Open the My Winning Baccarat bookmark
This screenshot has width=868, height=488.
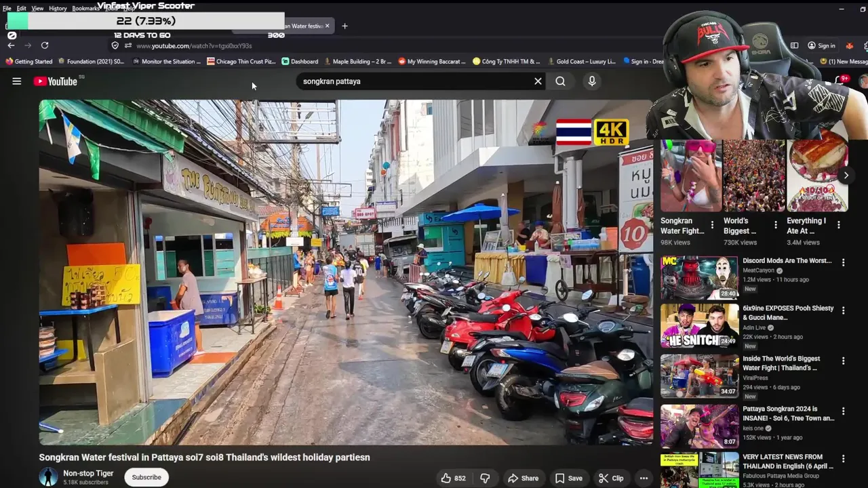click(x=432, y=62)
